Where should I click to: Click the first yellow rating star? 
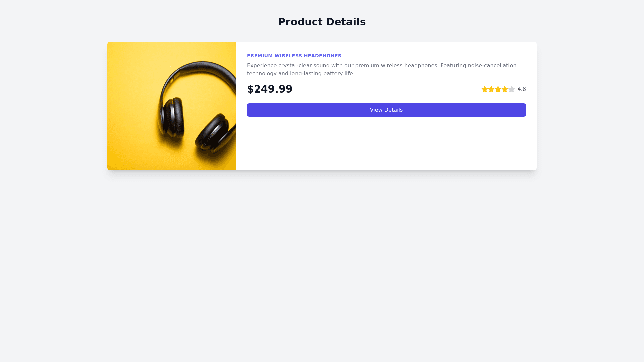pos(484,89)
